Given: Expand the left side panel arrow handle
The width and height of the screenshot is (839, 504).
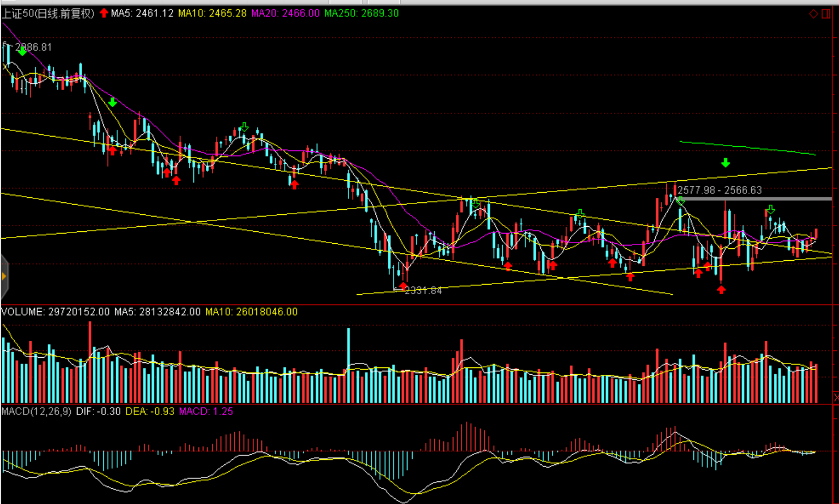Looking at the screenshot, I should pyautogui.click(x=4, y=277).
